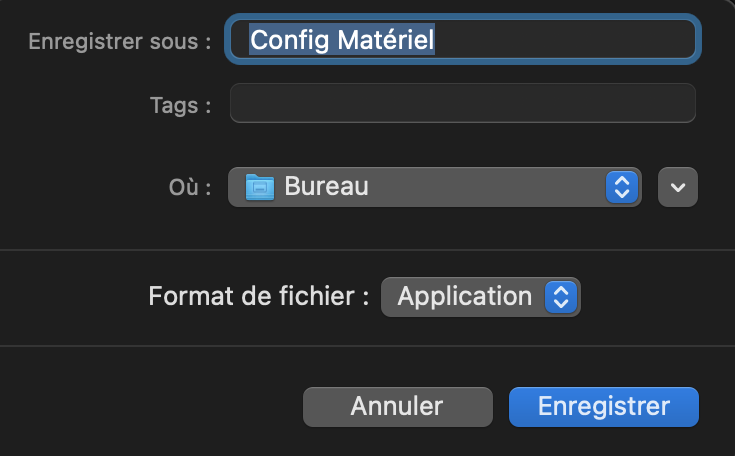The height and width of the screenshot is (456, 735).
Task: Select the "Bureau" text in the location popup
Action: [x=326, y=186]
